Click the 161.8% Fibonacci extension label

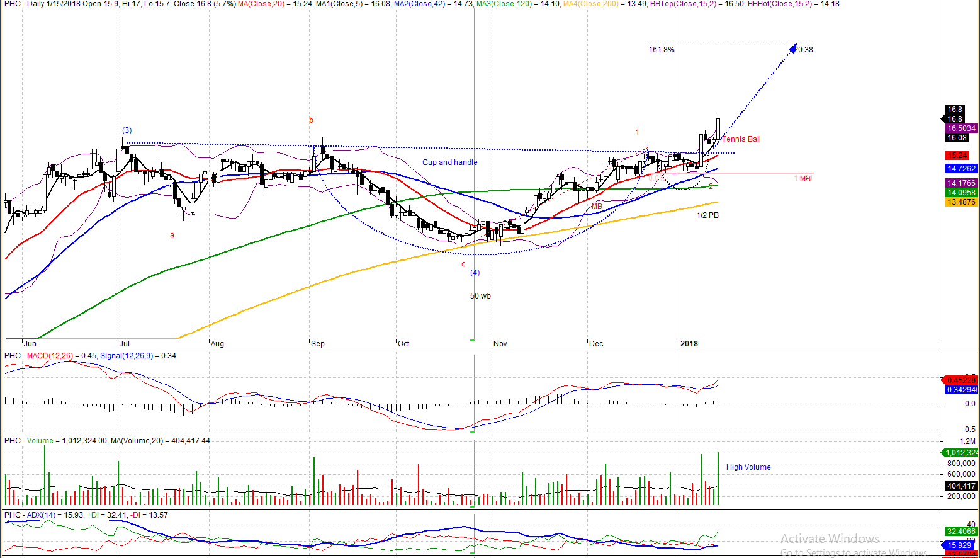(661, 50)
